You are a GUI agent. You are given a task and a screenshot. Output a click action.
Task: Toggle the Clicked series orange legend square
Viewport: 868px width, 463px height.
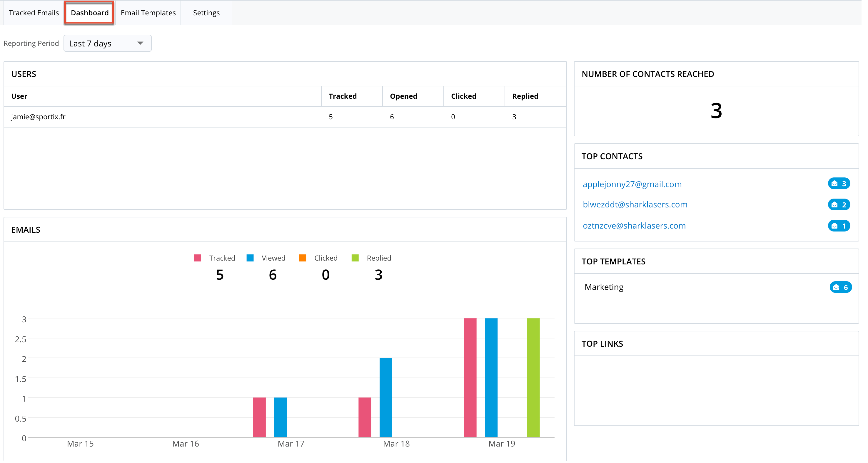303,258
